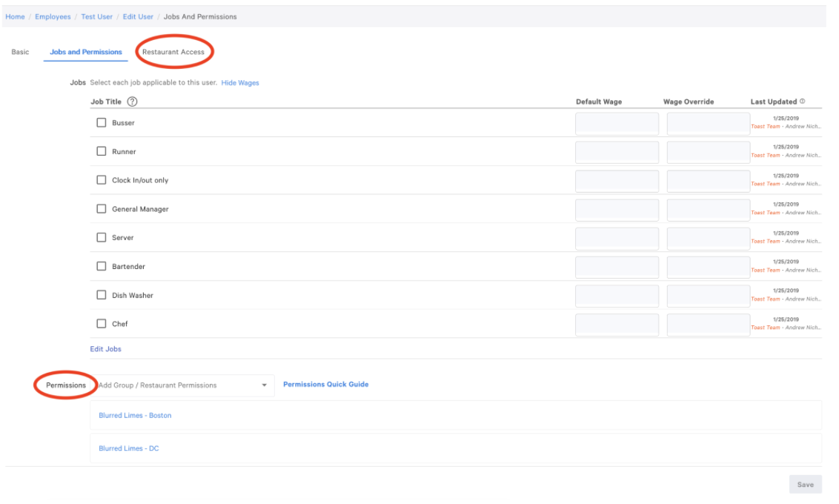Click the Last Updated info icon
The width and height of the screenshot is (839, 504).
coord(803,102)
